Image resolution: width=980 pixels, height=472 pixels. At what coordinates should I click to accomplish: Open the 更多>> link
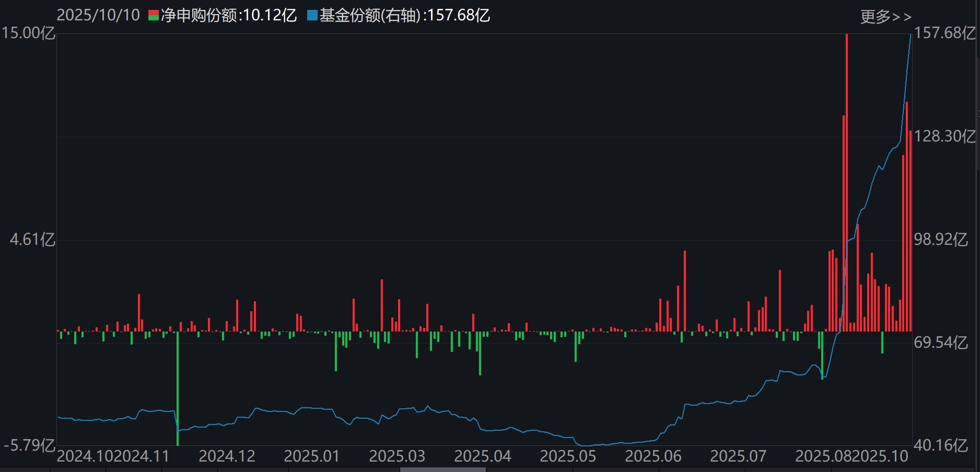pyautogui.click(x=885, y=17)
